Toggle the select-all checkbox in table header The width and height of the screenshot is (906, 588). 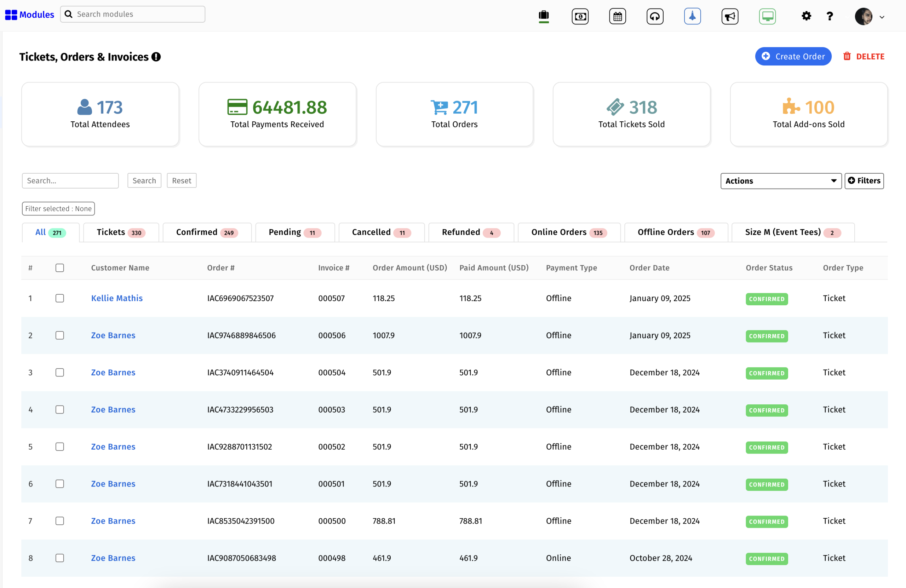(60, 267)
